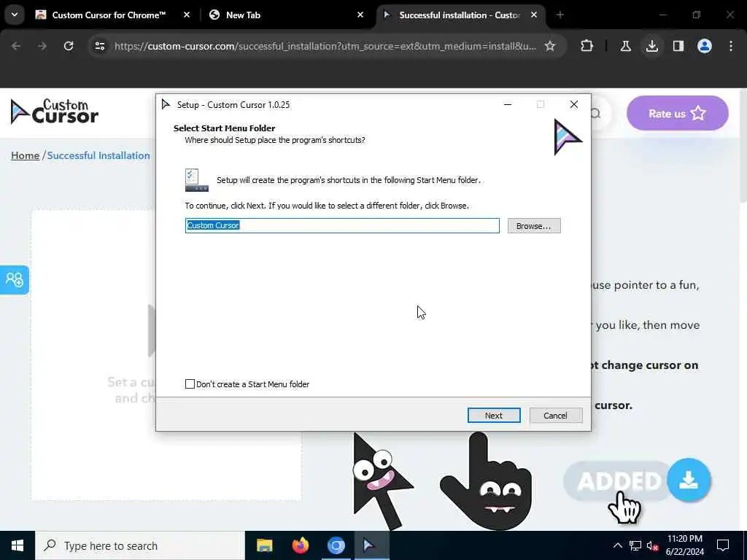Click the website search magnifier icon

click(596, 113)
